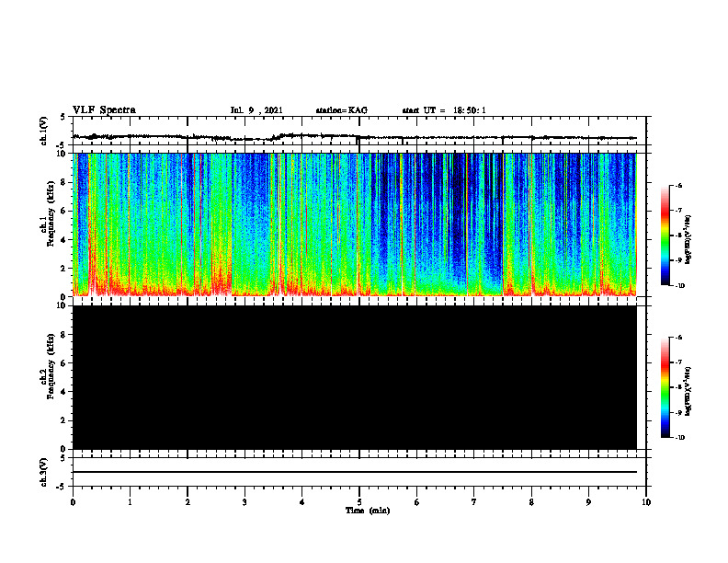Screen dimensions: 728x563
Task: Click time axis tick label "6"
Action: [417, 502]
